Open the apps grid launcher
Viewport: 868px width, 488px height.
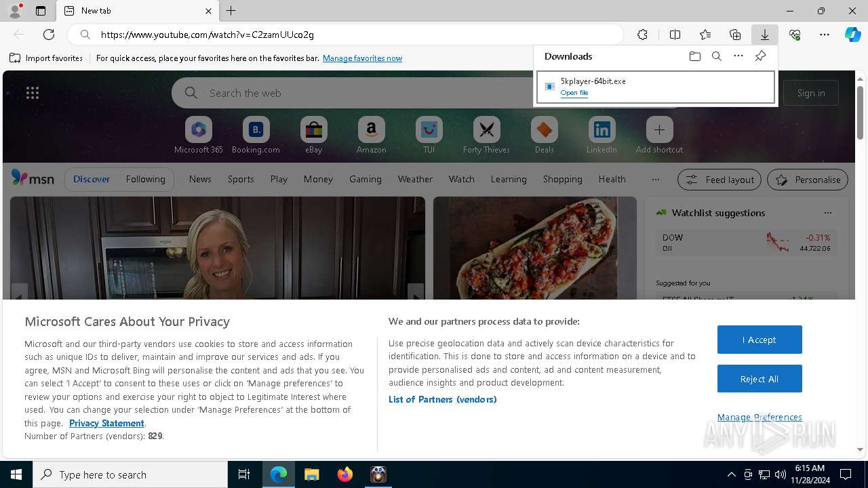pyautogui.click(x=33, y=93)
